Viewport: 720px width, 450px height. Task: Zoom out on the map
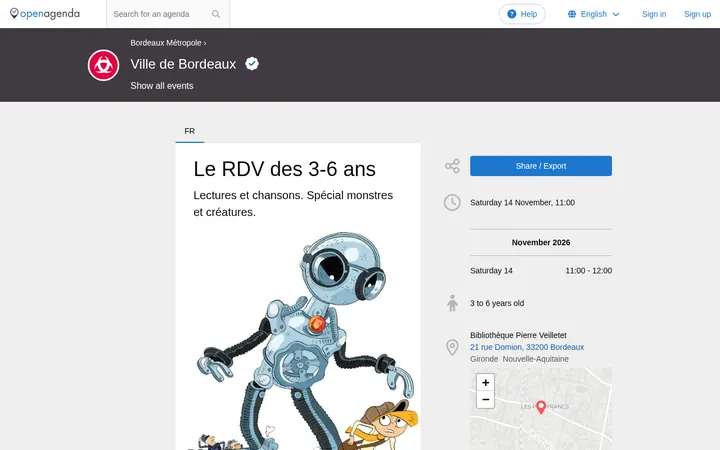coord(485,399)
